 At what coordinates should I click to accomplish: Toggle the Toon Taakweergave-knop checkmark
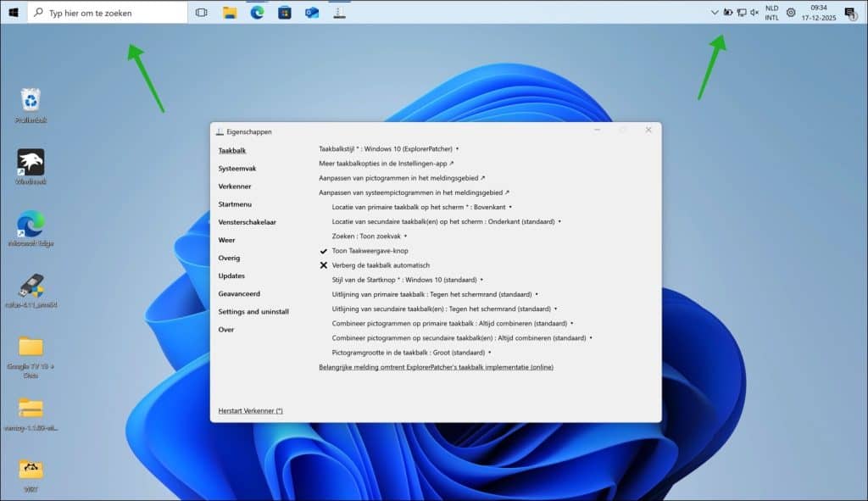point(370,251)
